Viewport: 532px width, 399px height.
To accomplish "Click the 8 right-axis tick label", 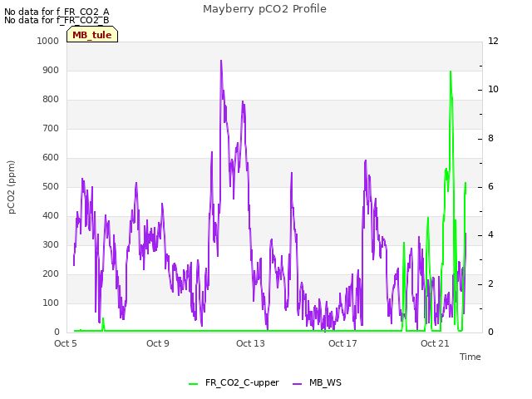I will [490, 139].
